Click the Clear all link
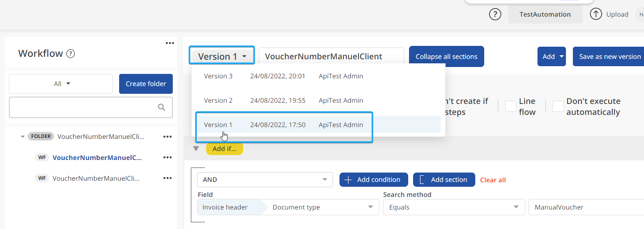Viewport: 644px width, 229px height. click(493, 180)
